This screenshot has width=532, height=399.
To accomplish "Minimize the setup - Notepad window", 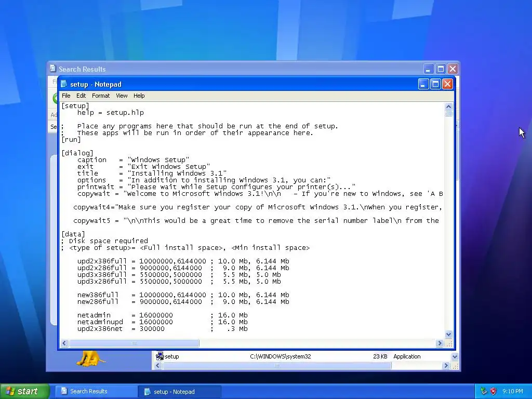I will point(423,84).
